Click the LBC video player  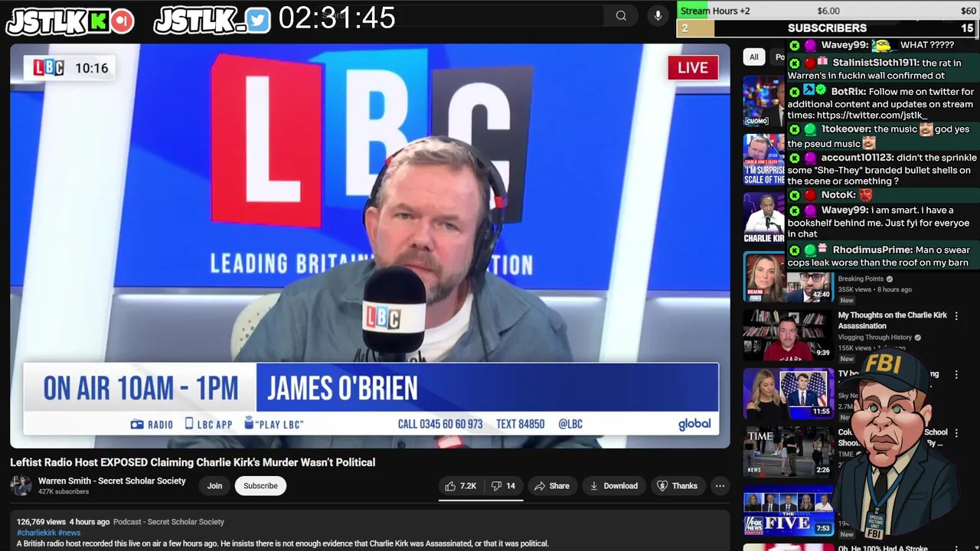tap(370, 246)
